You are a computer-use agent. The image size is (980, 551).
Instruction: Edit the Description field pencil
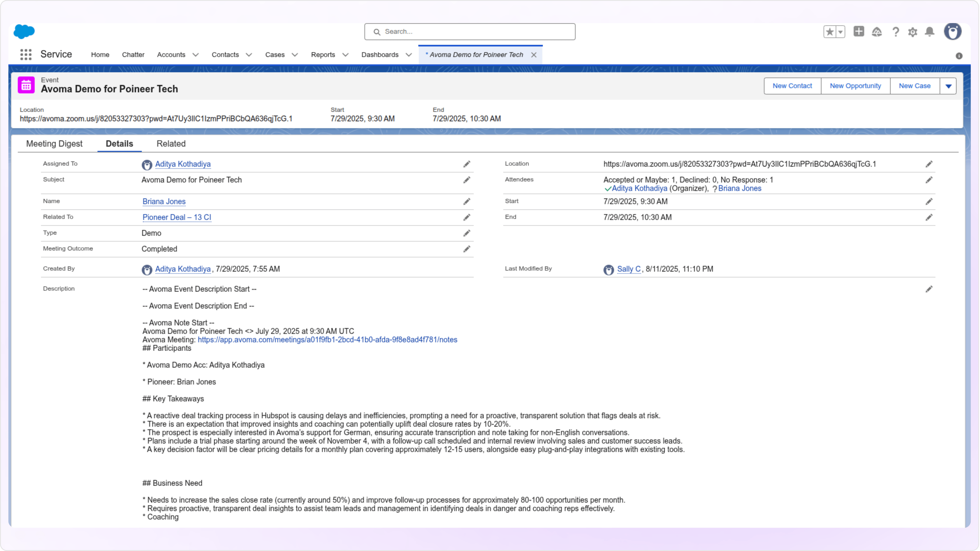[929, 289]
